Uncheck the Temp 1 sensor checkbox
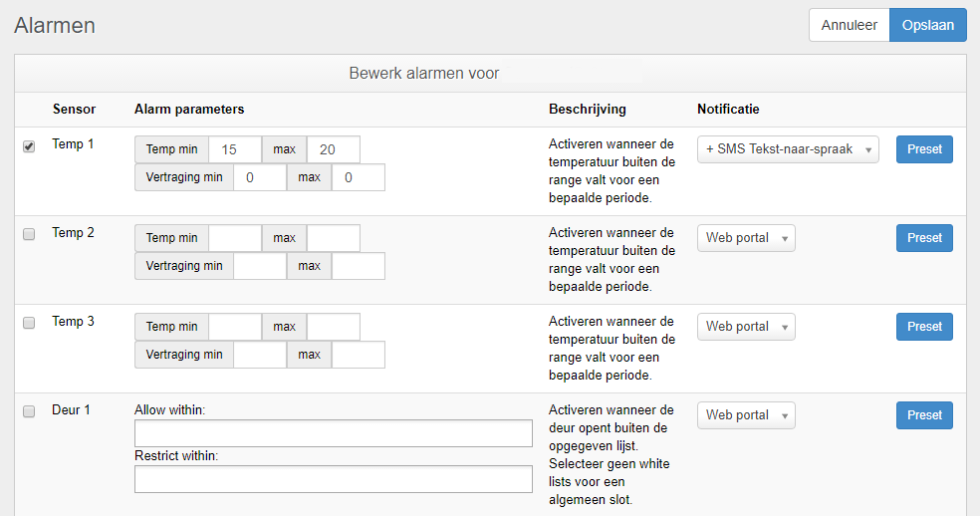 [29, 146]
